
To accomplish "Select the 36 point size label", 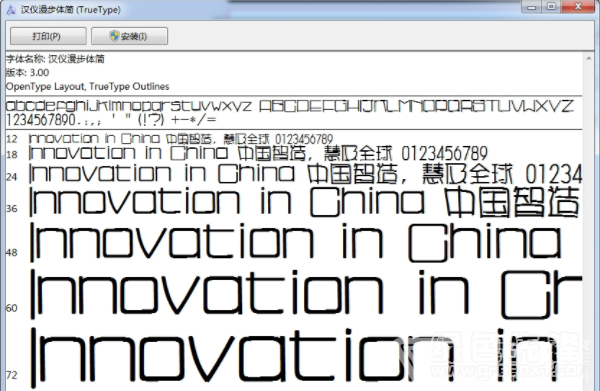I will click(12, 209).
